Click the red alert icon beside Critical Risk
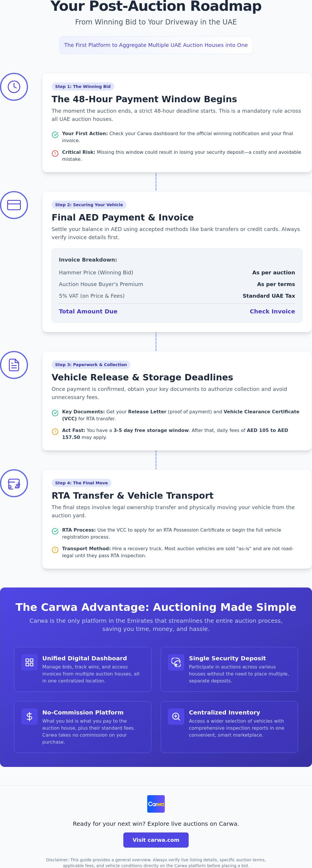This screenshot has width=312, height=868. pyautogui.click(x=55, y=153)
